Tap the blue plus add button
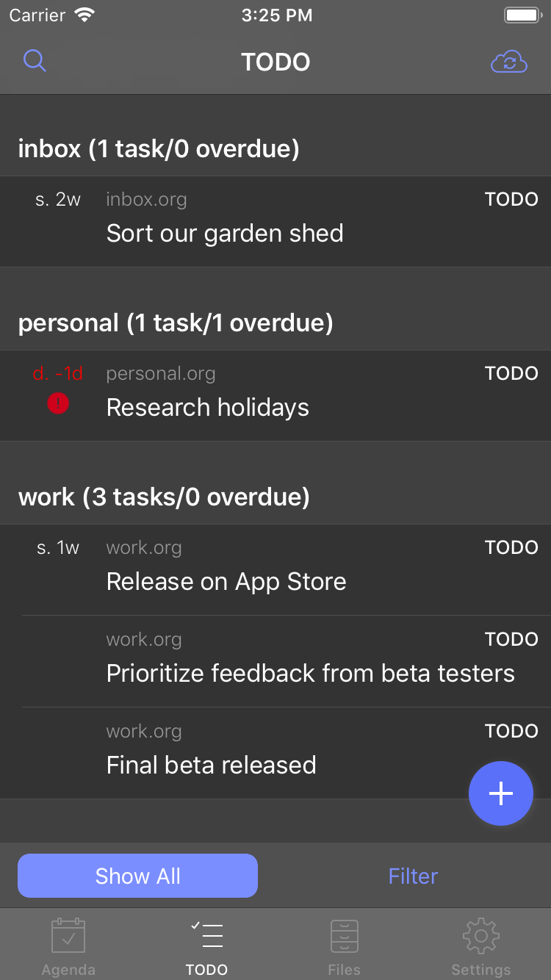This screenshot has width=551, height=980. click(501, 793)
